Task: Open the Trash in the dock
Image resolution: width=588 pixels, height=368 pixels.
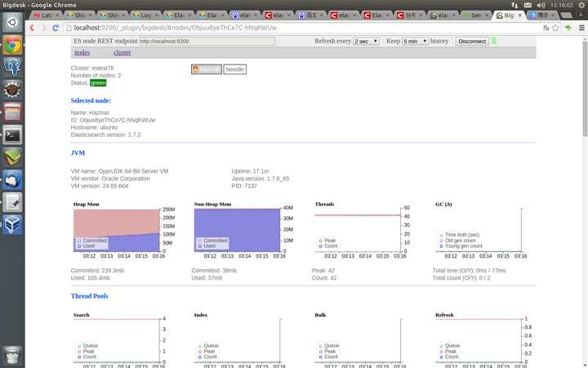Action: tap(12, 355)
